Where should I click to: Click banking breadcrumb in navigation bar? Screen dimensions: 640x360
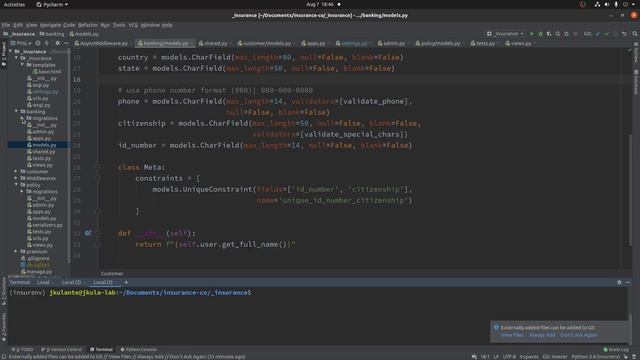(52, 34)
